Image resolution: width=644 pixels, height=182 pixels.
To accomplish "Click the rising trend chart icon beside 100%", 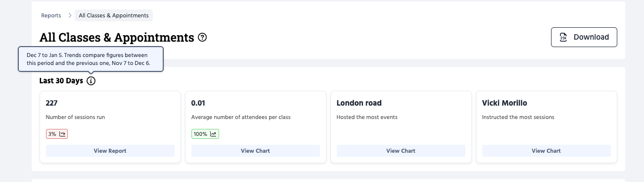I will tap(213, 134).
